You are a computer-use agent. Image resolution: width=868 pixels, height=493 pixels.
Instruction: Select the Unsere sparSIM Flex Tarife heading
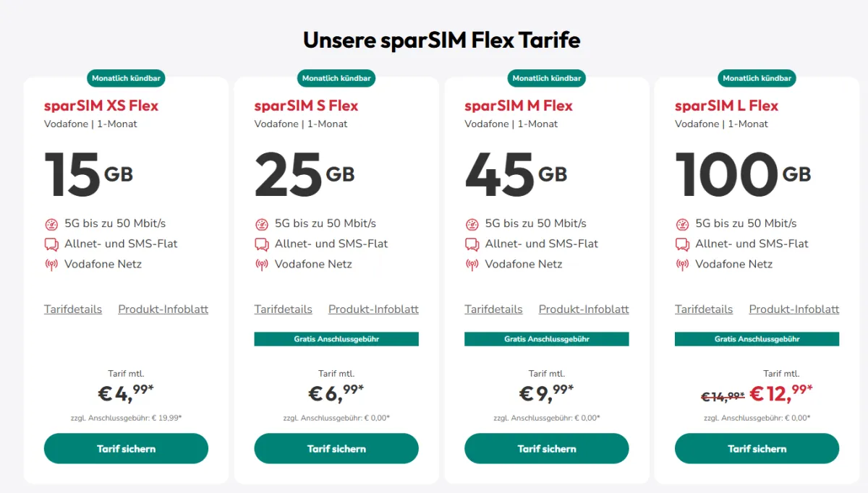tap(441, 40)
